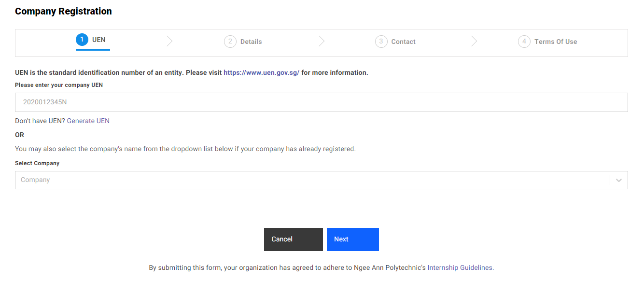
Task: Switch to the Details tab
Action: [250, 42]
